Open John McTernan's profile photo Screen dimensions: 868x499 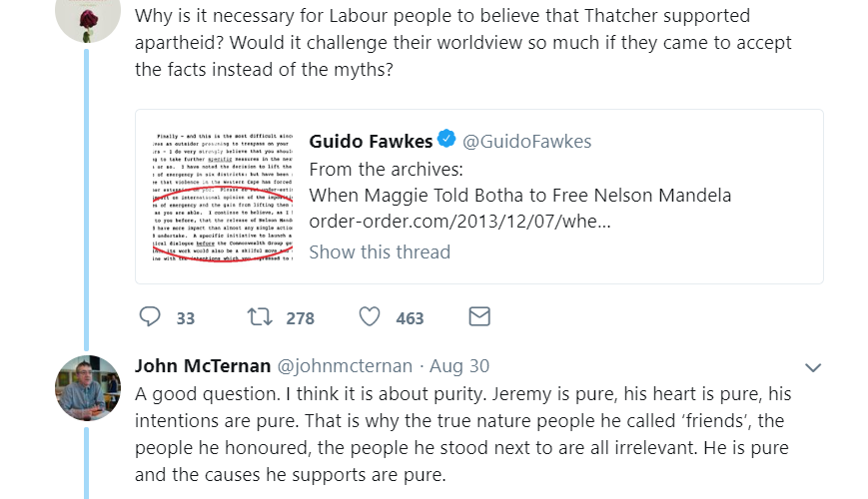click(x=88, y=388)
